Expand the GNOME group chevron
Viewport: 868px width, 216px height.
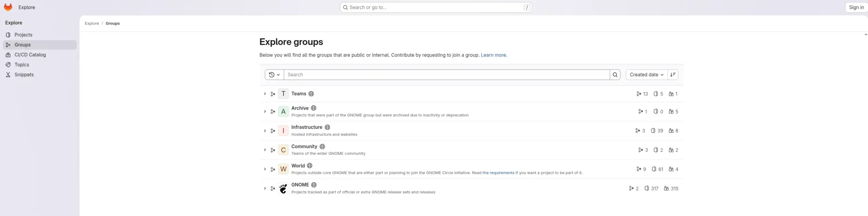pyautogui.click(x=265, y=188)
